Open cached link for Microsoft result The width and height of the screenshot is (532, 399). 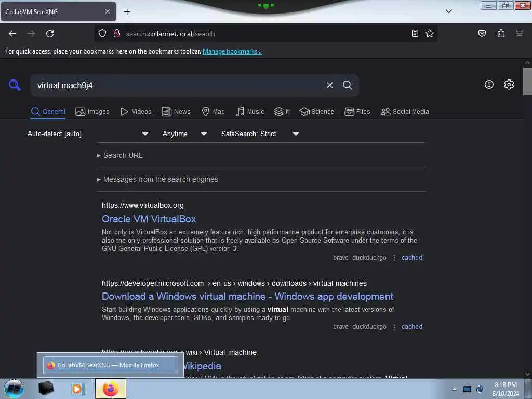(x=412, y=327)
